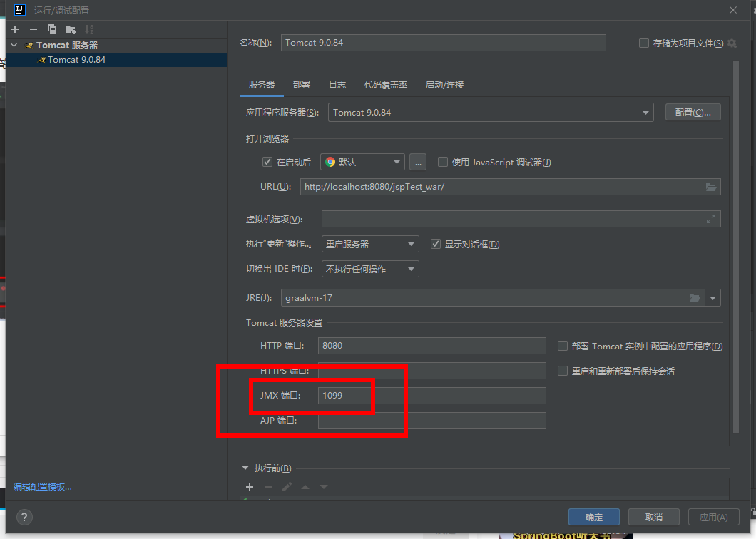Collapse the Tomcat 服务器 tree node
Viewport: 756px width, 539px height.
pyautogui.click(x=14, y=46)
